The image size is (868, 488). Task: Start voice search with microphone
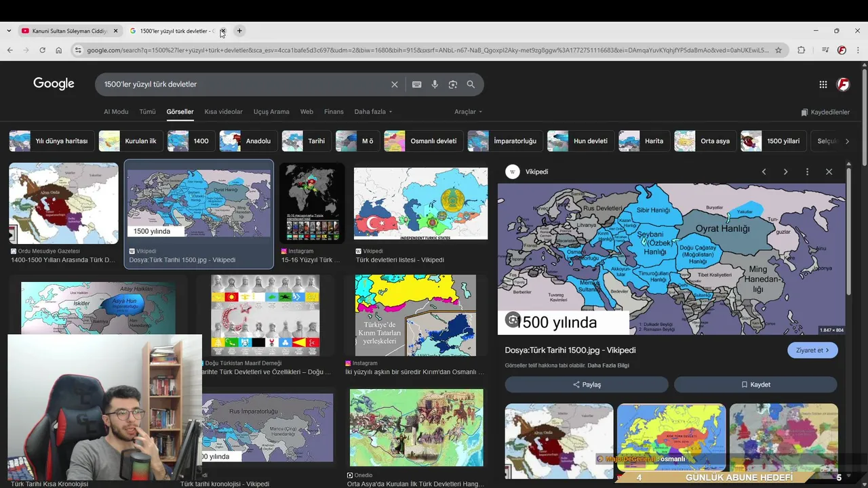coord(435,85)
